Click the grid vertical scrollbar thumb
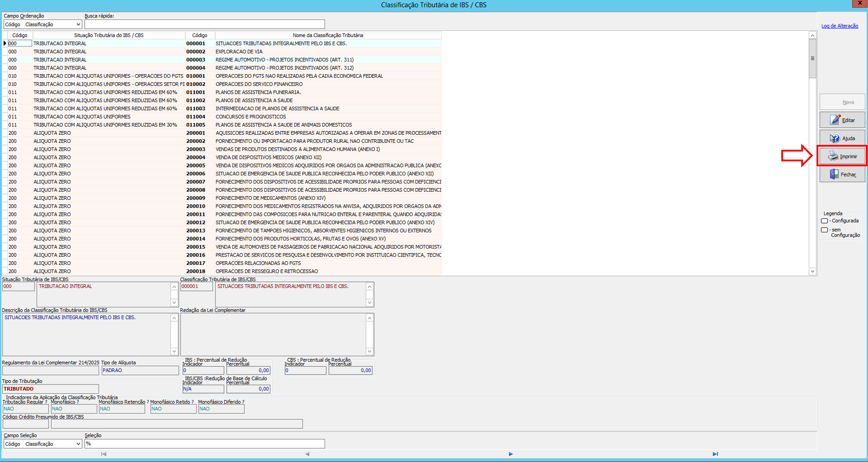The width and height of the screenshot is (868, 462). pyautogui.click(x=812, y=58)
